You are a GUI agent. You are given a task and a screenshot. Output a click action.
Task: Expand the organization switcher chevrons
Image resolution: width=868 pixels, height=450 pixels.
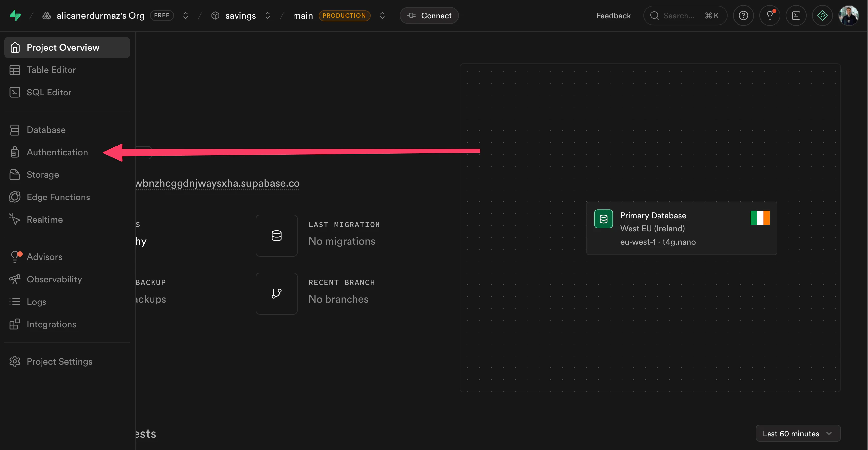tap(185, 15)
